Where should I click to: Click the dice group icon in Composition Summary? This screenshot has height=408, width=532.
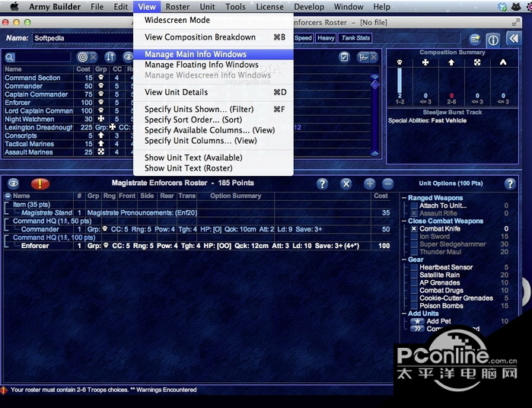pos(477,62)
